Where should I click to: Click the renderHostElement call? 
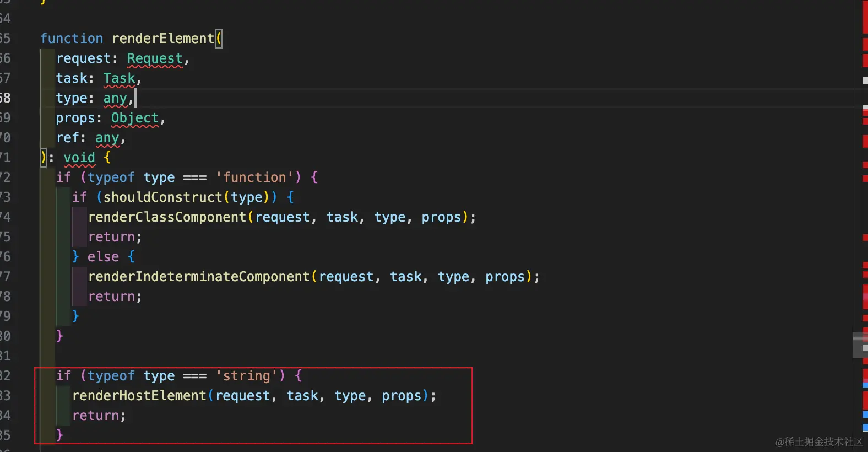click(x=139, y=396)
